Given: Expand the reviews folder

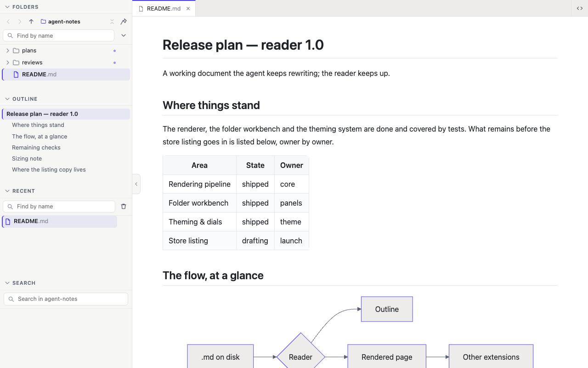Looking at the screenshot, I should click(8, 63).
